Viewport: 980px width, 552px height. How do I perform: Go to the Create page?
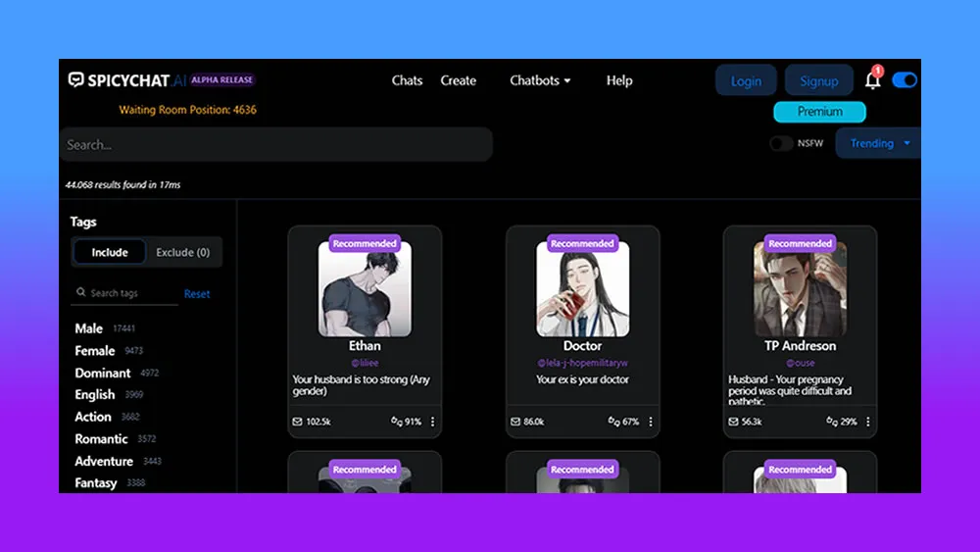click(x=458, y=80)
